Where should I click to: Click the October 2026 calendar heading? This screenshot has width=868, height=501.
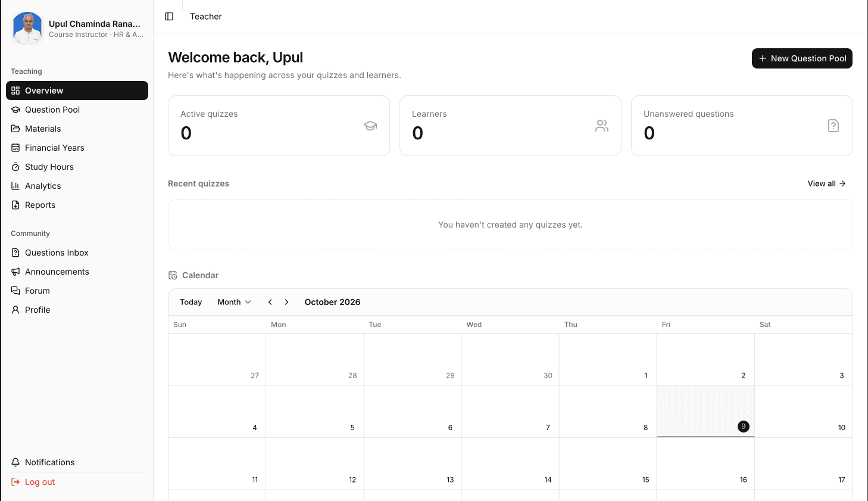click(x=332, y=302)
